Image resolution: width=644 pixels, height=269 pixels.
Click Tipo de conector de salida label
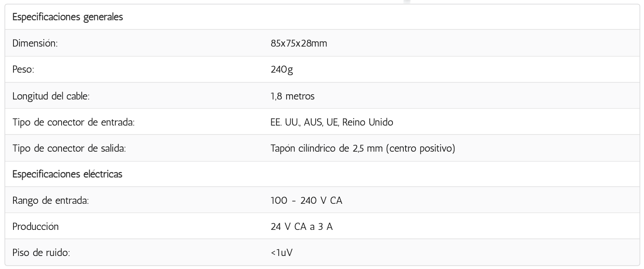click(x=69, y=148)
